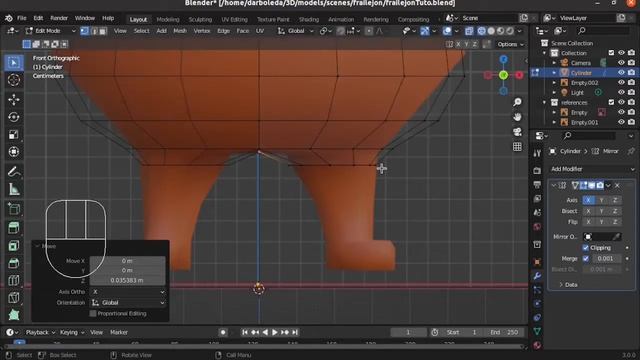The width and height of the screenshot is (640, 360).
Task: Select the Cursor tool
Action: [x=13, y=80]
